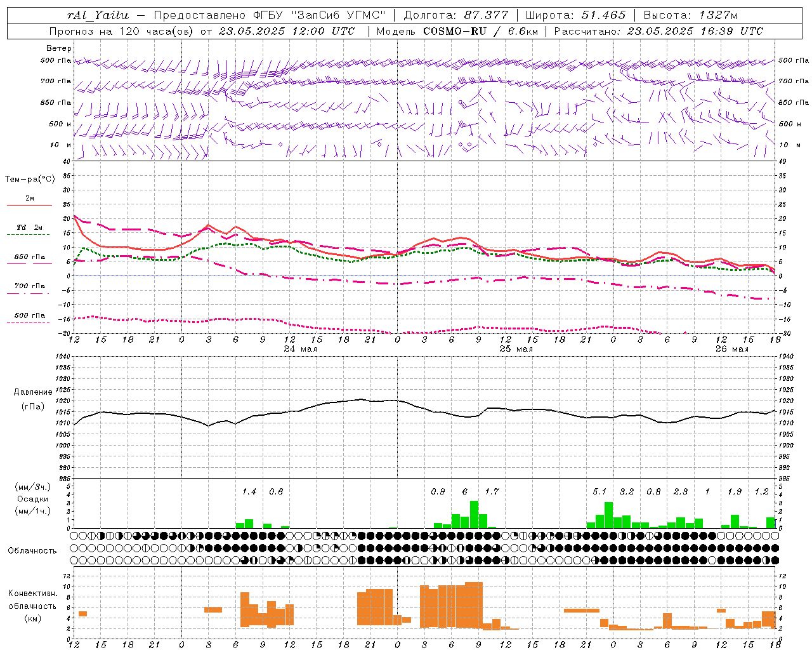Click the '25 мая' date label
The image size is (812, 650).
516,349
